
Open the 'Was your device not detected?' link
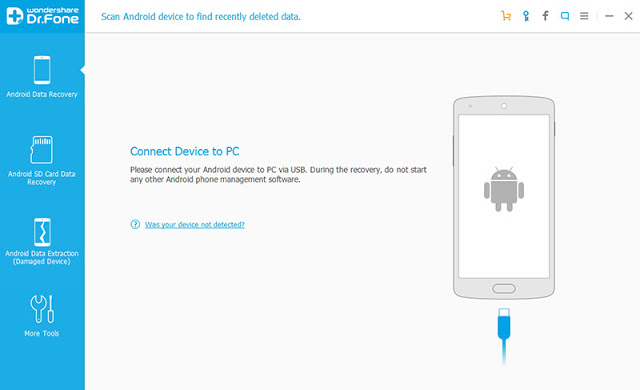(195, 225)
